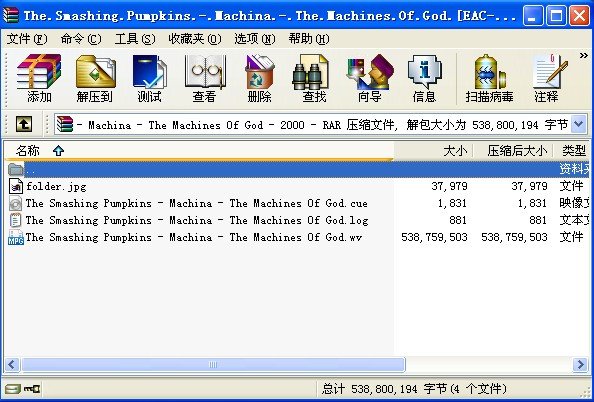Image resolution: width=594 pixels, height=402 pixels.
Task: Go up one folder level with the arrow
Action: click(24, 124)
